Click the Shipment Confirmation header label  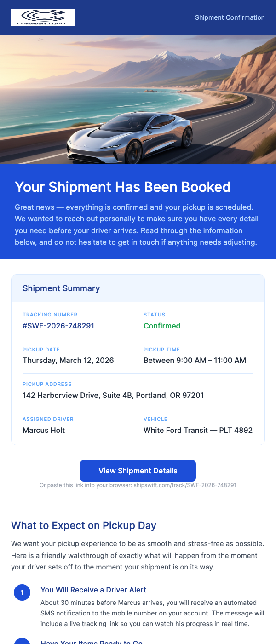pos(230,17)
